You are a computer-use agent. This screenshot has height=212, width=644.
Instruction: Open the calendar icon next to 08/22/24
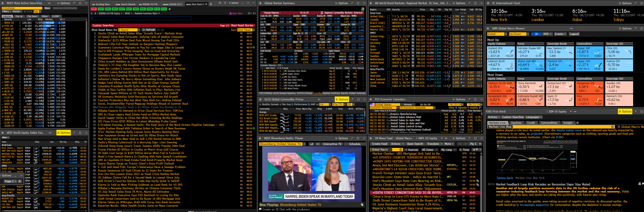click(481, 104)
